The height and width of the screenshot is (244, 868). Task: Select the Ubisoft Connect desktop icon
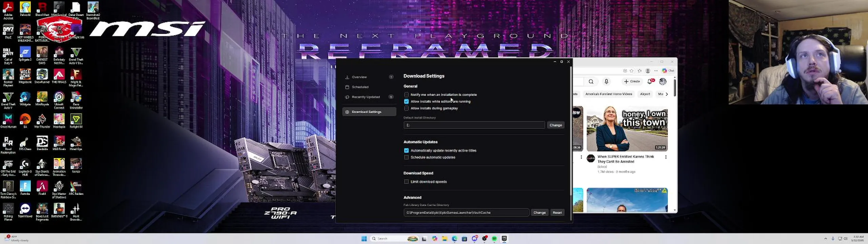(x=59, y=100)
